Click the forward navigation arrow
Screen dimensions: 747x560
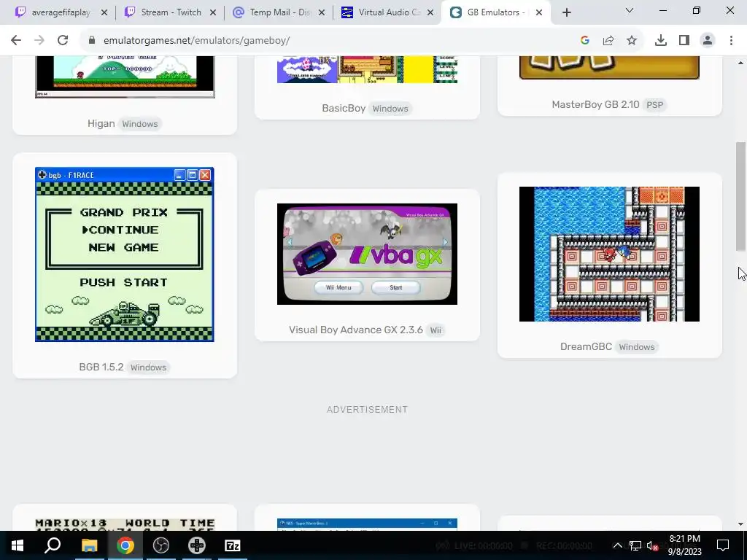[39, 41]
